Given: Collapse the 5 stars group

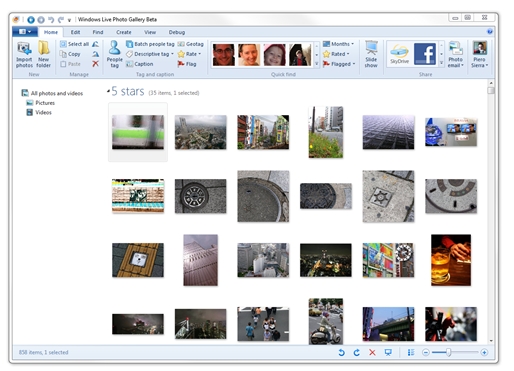Looking at the screenshot, I should coord(108,91).
